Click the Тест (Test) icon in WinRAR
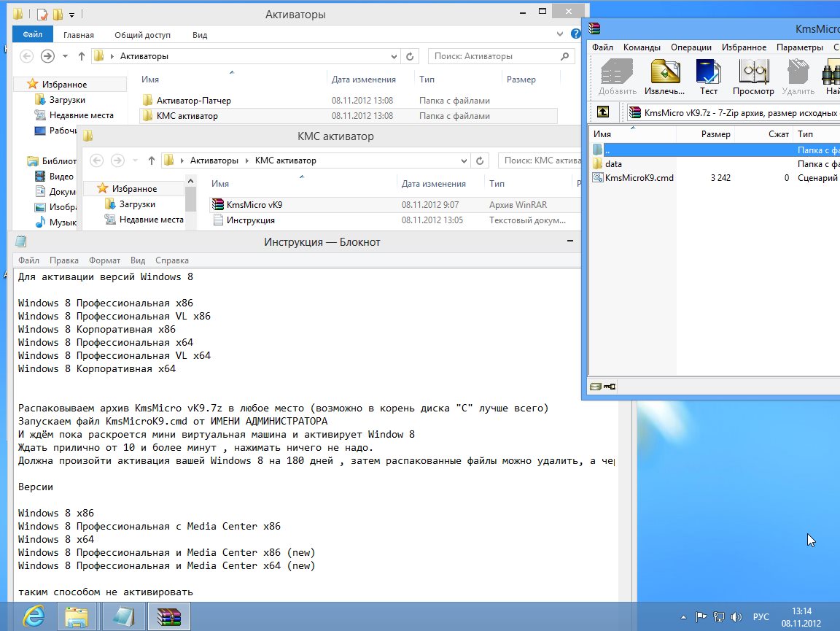This screenshot has height=631, width=840. coord(708,77)
